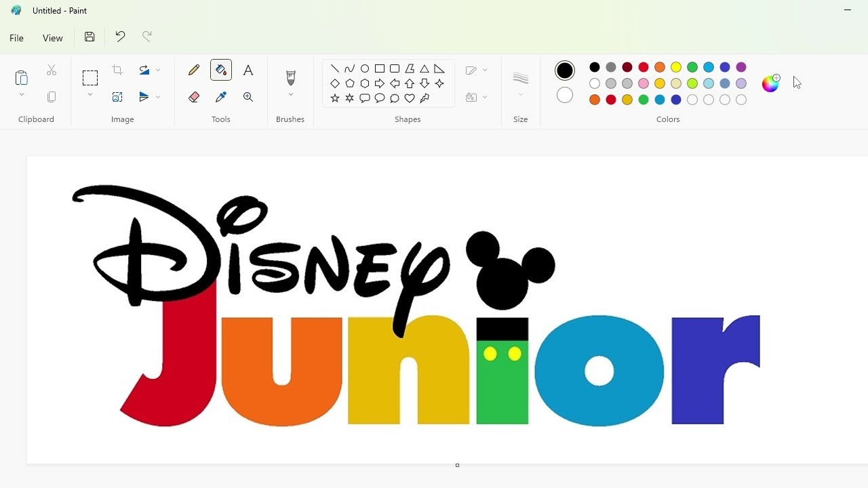This screenshot has height=488, width=868.
Task: Click the Paste clipboard icon
Action: 22,77
